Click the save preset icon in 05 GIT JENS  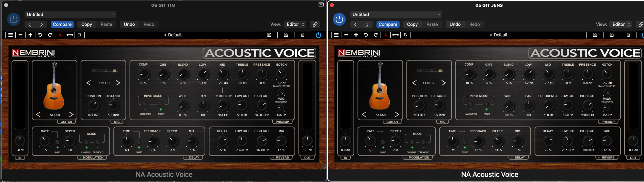click(x=595, y=35)
